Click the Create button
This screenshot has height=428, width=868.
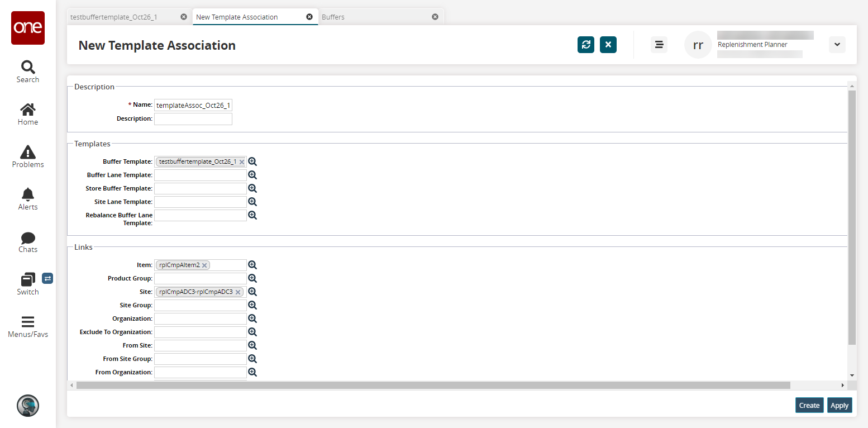[809, 406]
